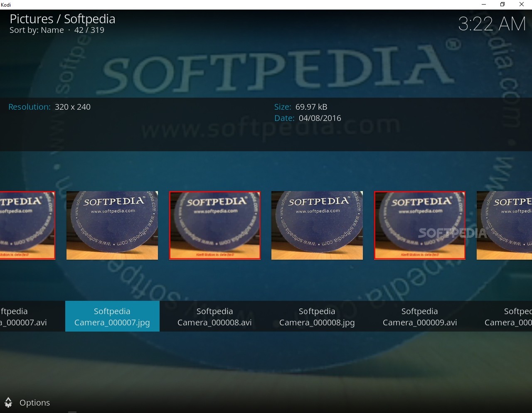The image size is (532, 413).
Task: Restore down the Kodi window
Action: [502, 5]
